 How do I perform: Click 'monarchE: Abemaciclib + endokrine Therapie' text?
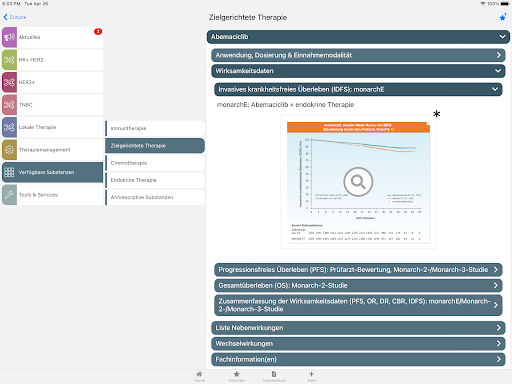[x=285, y=105]
